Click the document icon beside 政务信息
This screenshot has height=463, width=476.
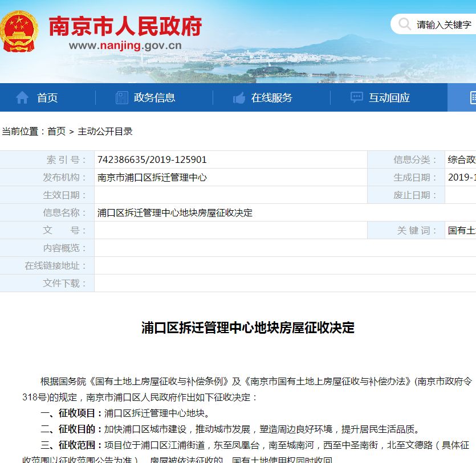[121, 97]
